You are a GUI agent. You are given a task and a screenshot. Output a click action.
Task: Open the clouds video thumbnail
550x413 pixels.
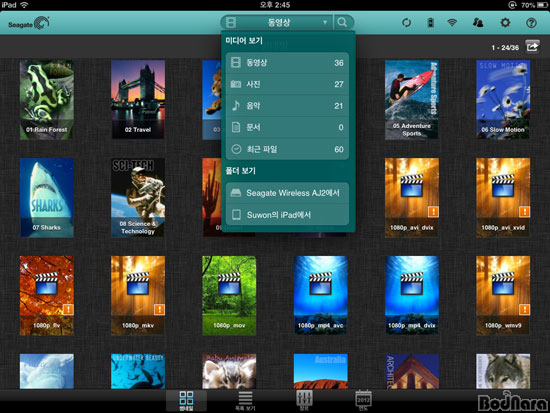tap(47, 371)
